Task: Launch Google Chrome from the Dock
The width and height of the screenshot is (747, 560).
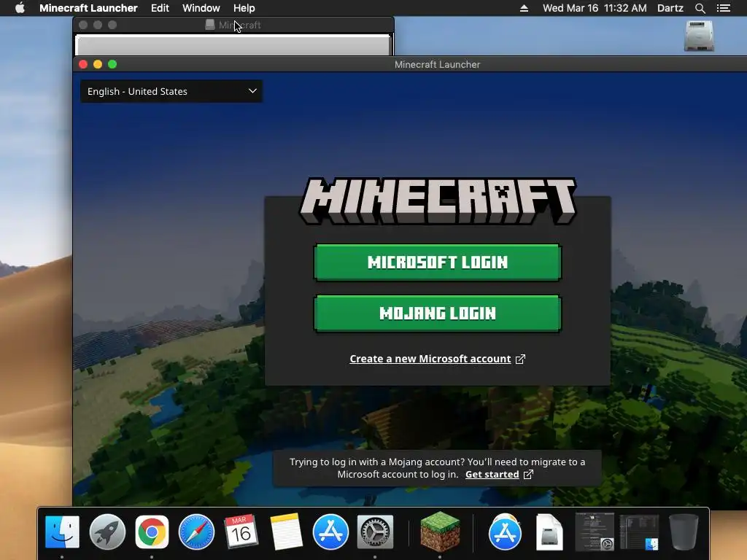Action: click(152, 532)
